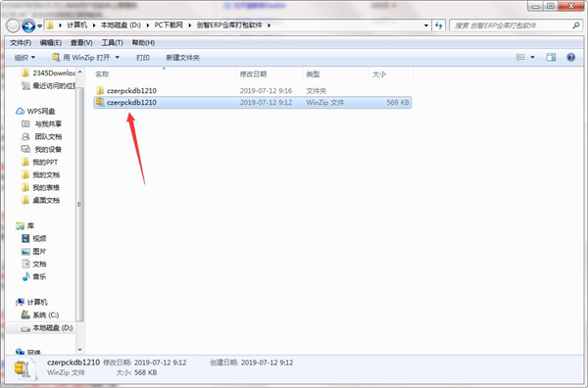Open 文档 library
Viewport: 588px width, 388px height.
[34, 264]
